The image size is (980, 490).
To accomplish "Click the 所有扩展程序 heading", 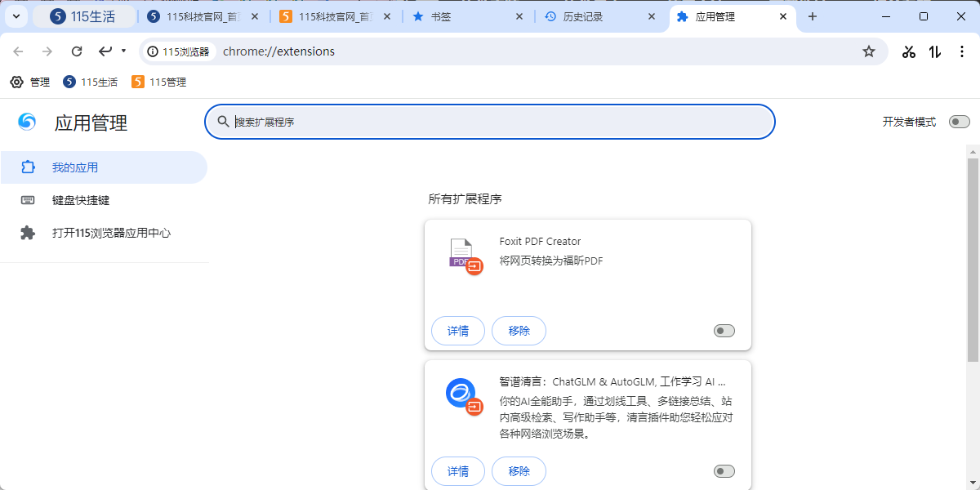I will point(465,198).
